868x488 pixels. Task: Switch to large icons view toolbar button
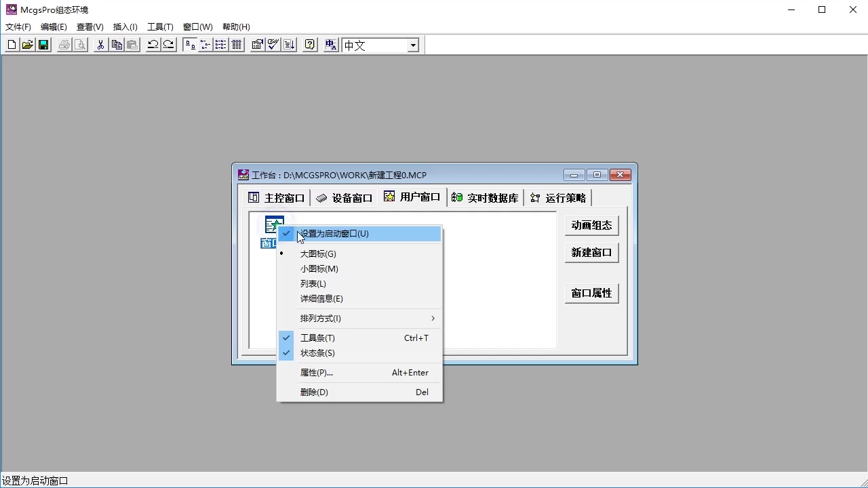point(190,45)
